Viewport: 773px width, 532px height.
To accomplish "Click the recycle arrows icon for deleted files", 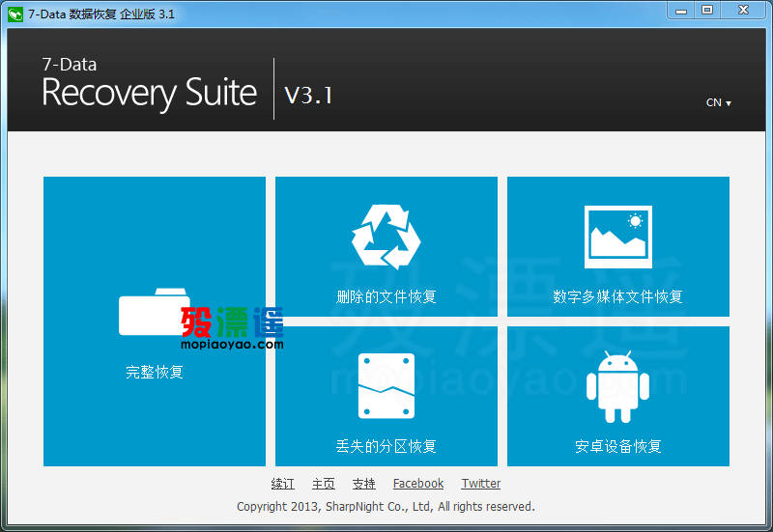I will 386,237.
